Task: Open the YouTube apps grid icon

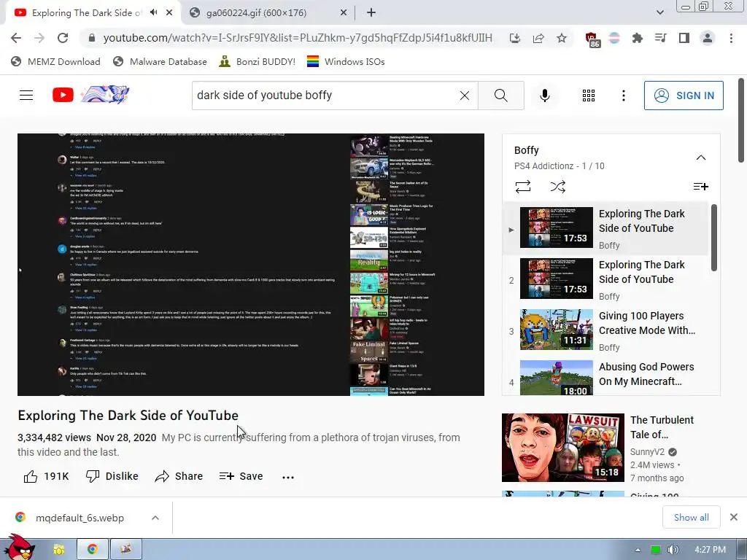Action: (x=589, y=96)
